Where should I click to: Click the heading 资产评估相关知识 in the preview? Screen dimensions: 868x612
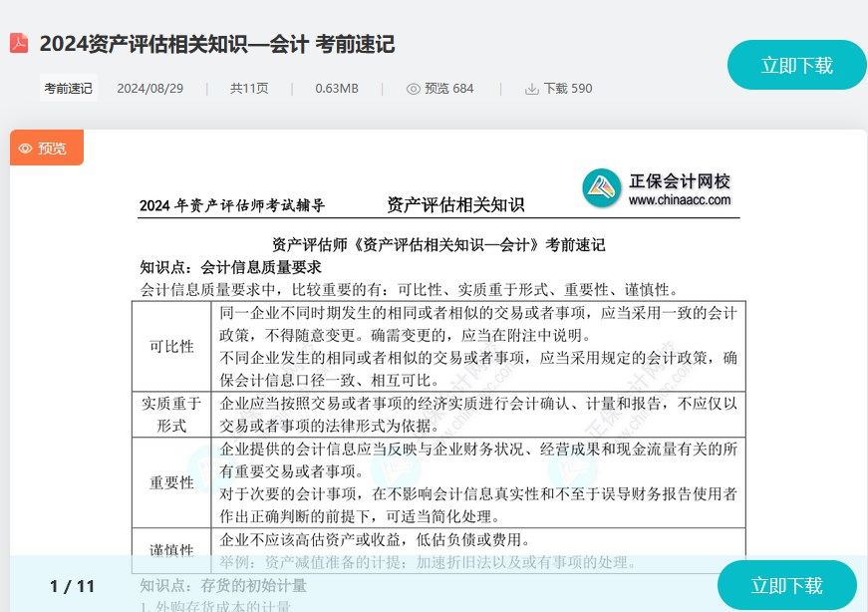pyautogui.click(x=456, y=205)
